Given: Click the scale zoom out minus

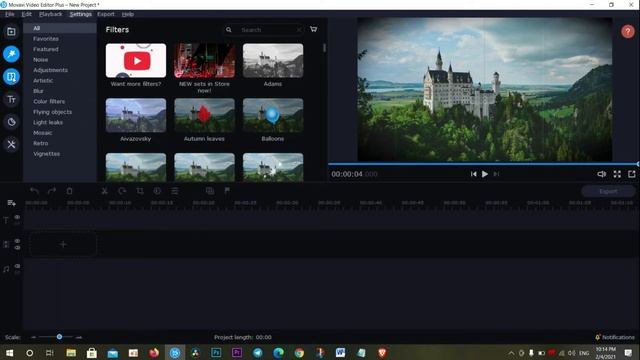Looking at the screenshot, I should (33, 337).
